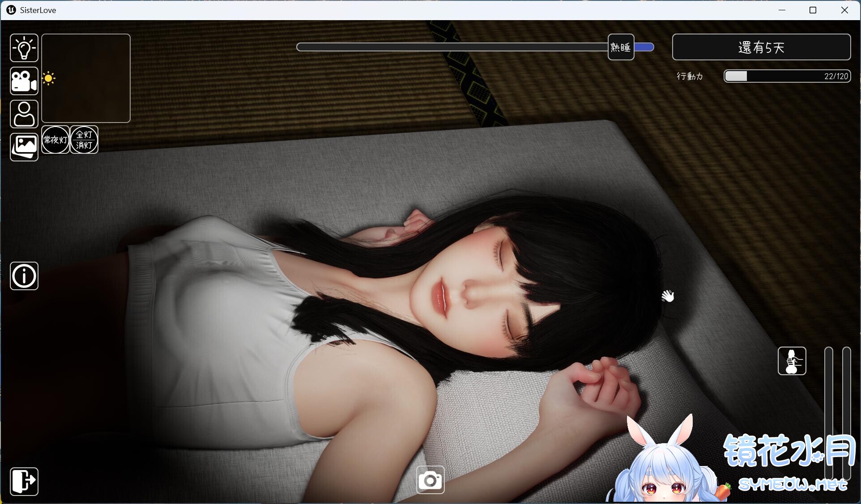Click the left vertical slider track
Screen dimensions: 861x504
click(x=829, y=414)
